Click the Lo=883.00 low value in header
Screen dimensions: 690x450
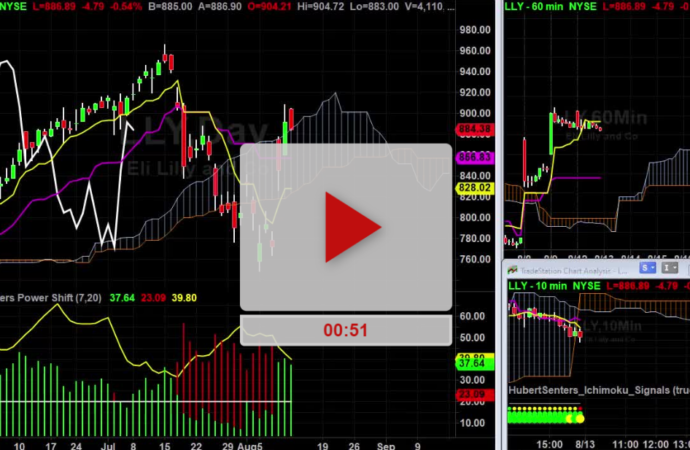pos(374,7)
